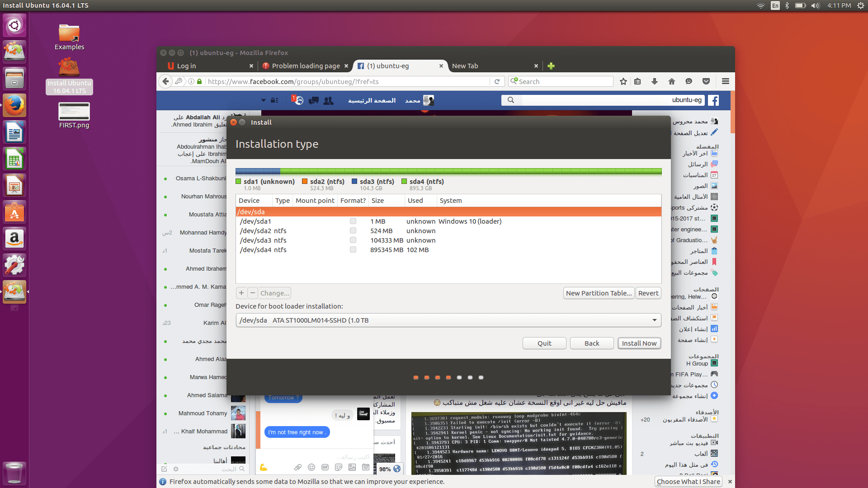The image size is (868, 488).
Task: Click the New Partition Table button
Action: (x=599, y=293)
